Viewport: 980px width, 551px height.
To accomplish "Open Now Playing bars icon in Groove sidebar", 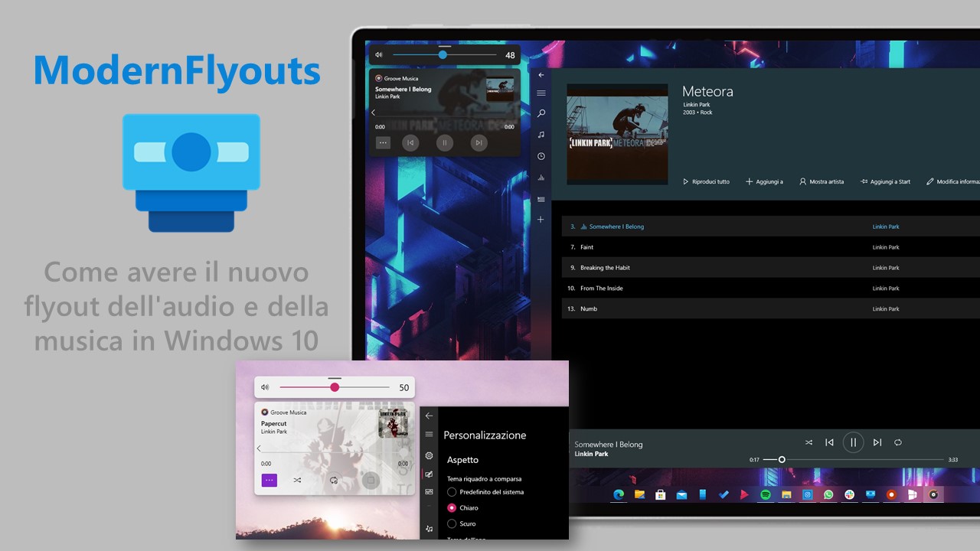I will [541, 178].
